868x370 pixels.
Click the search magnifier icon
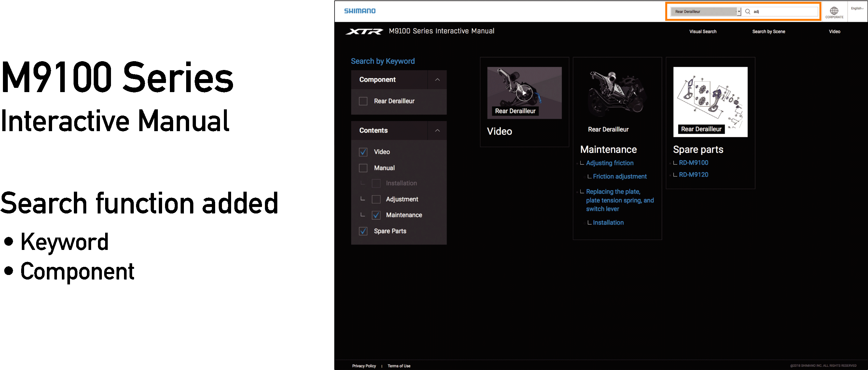747,11
